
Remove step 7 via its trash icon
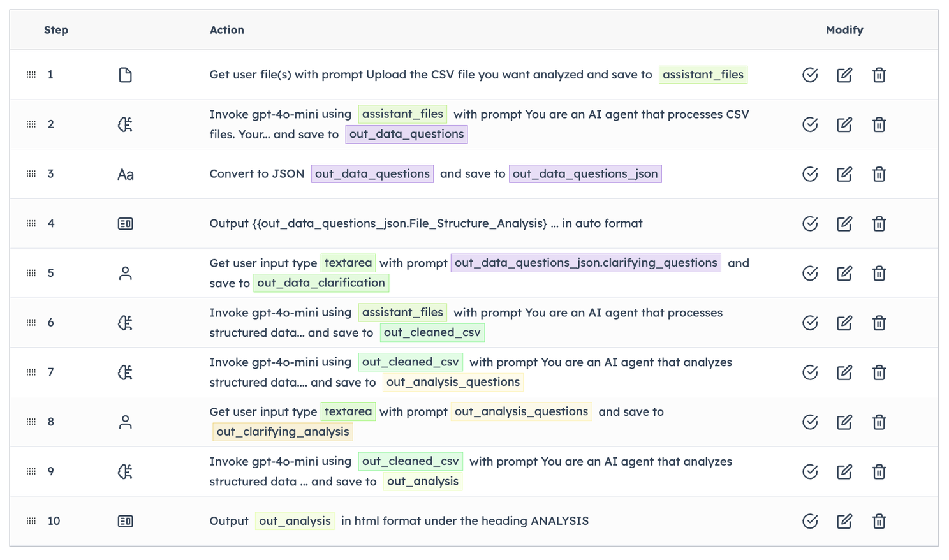[879, 372]
